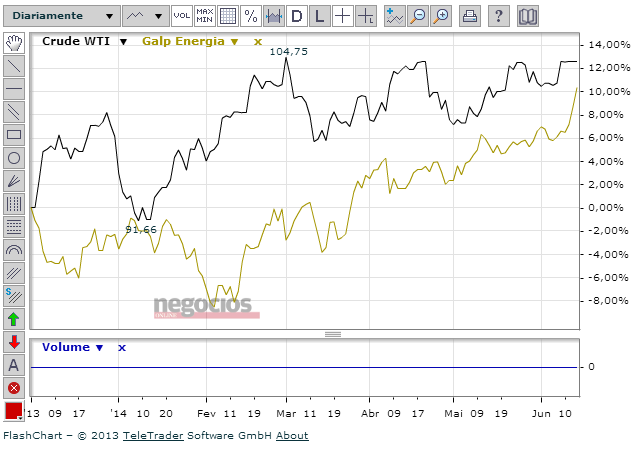The height and width of the screenshot is (450, 638).
Task: Click the 104,75 maximum label
Action: click(289, 52)
